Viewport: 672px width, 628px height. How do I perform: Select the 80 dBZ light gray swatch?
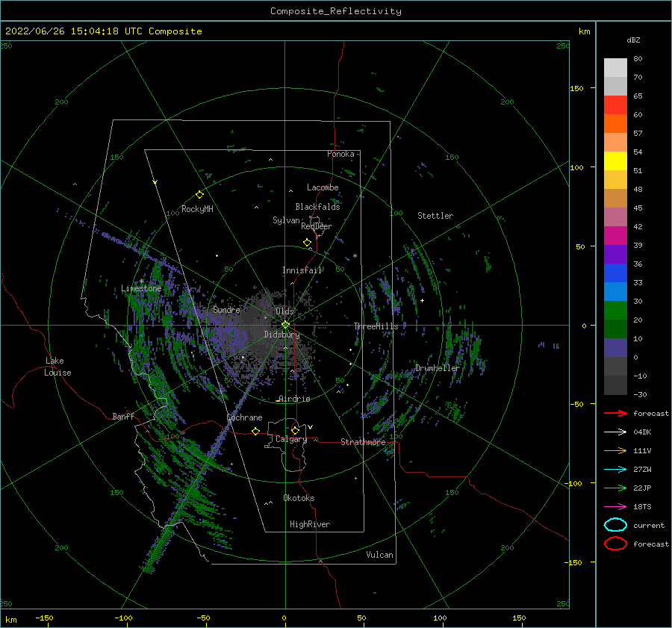tap(615, 68)
